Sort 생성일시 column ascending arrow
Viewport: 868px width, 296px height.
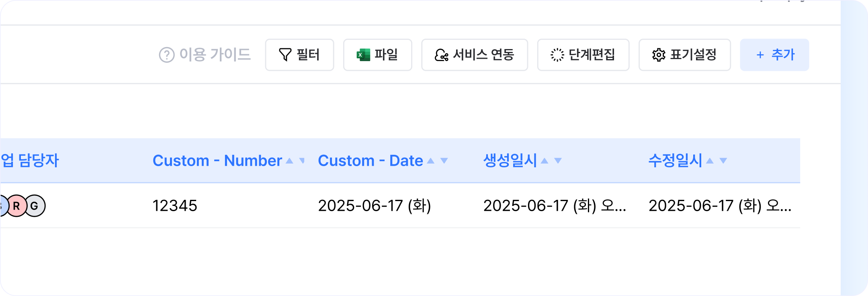click(545, 161)
